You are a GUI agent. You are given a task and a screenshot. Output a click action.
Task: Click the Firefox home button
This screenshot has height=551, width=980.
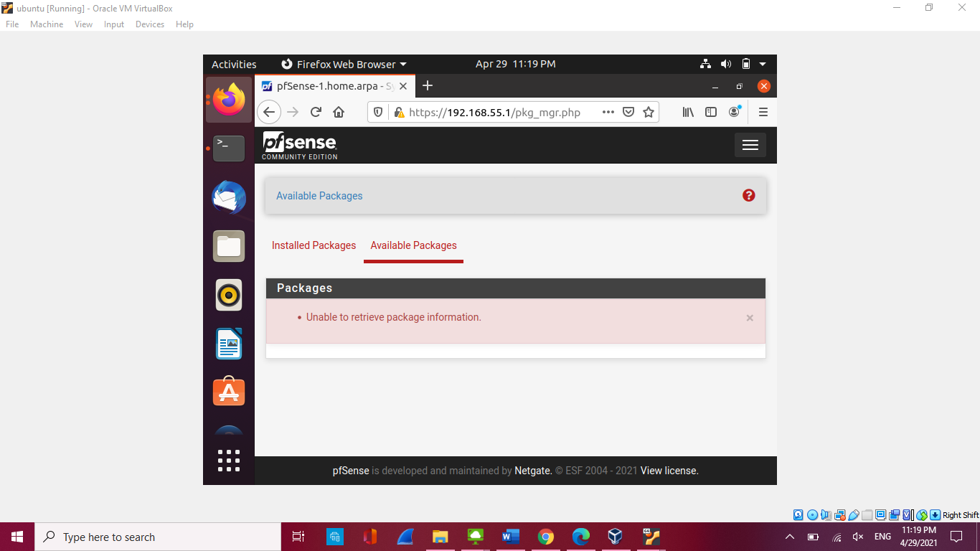(339, 112)
